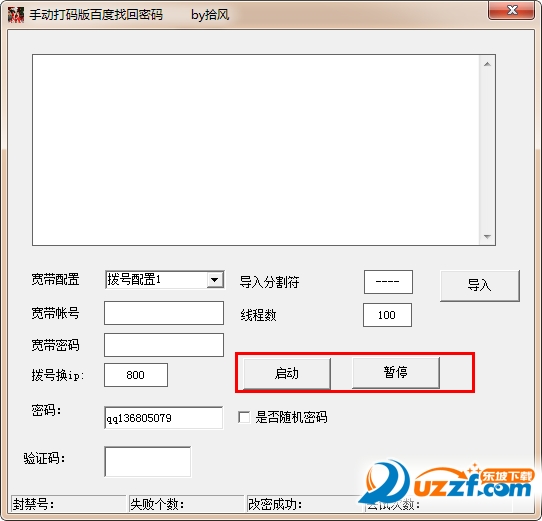
Task: Focus the 宽带密码 input field
Action: pyautogui.click(x=164, y=345)
